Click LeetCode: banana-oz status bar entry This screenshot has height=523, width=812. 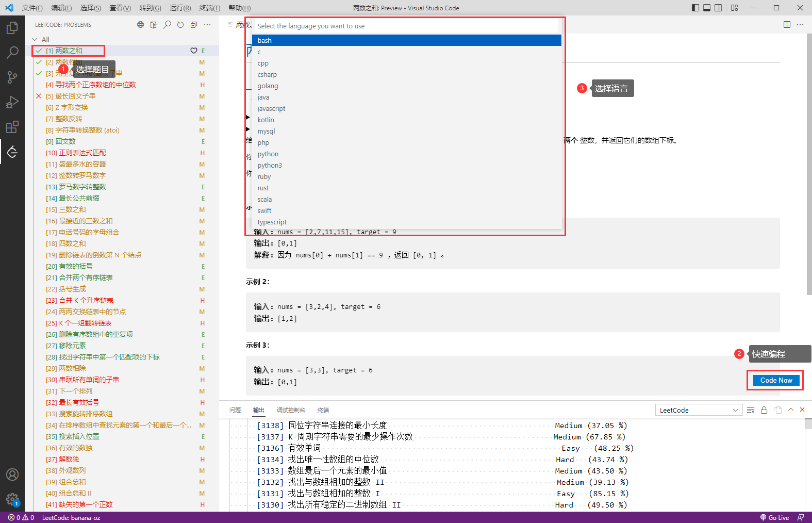tap(71, 517)
